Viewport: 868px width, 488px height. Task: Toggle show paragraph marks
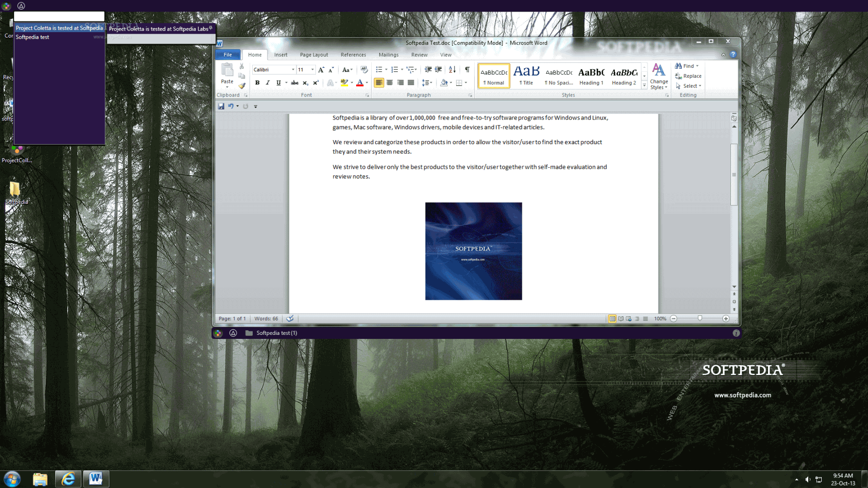tap(467, 70)
